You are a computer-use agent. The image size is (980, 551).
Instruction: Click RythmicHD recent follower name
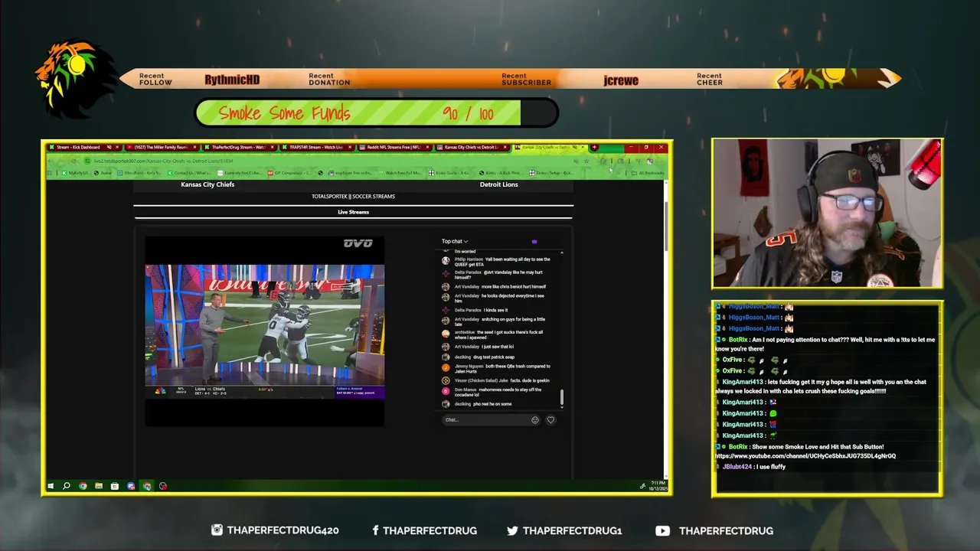[232, 80]
